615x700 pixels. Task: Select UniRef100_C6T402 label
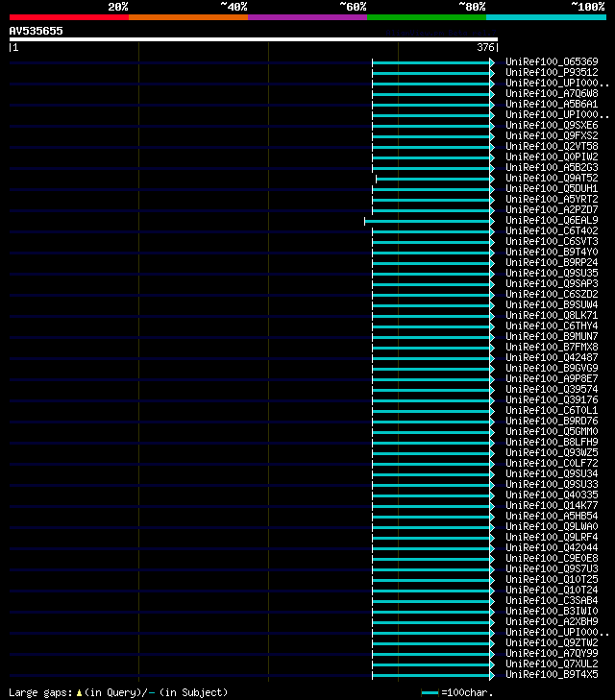pos(552,230)
